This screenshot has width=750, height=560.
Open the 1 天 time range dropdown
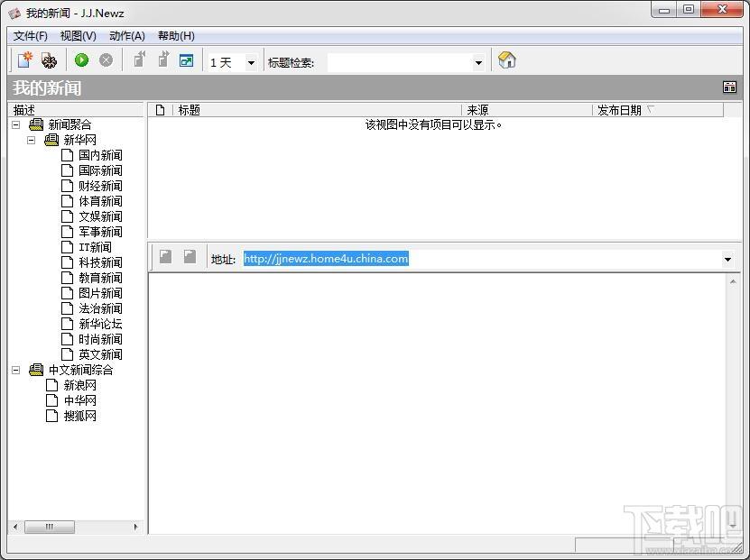251,62
